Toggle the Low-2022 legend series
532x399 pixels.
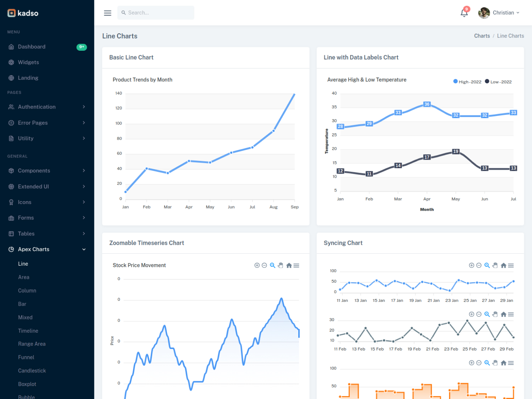pos(498,82)
